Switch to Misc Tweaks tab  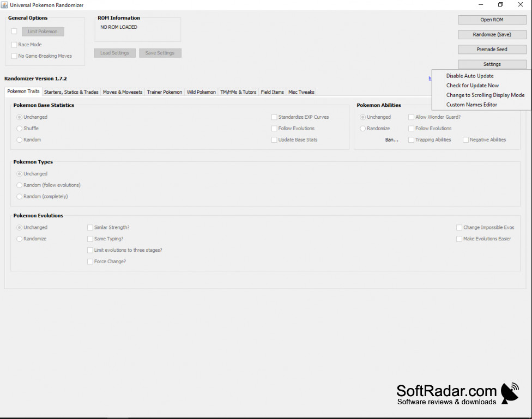[x=301, y=92]
